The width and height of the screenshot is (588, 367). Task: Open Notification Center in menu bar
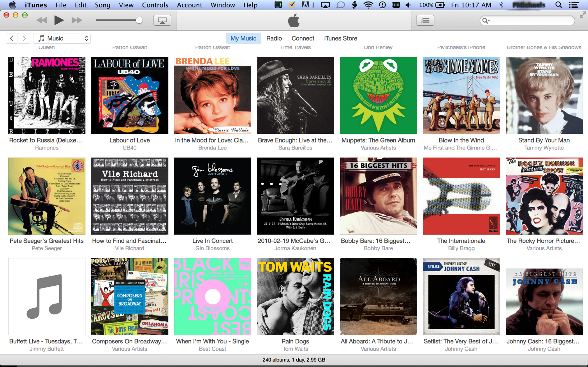click(x=573, y=5)
